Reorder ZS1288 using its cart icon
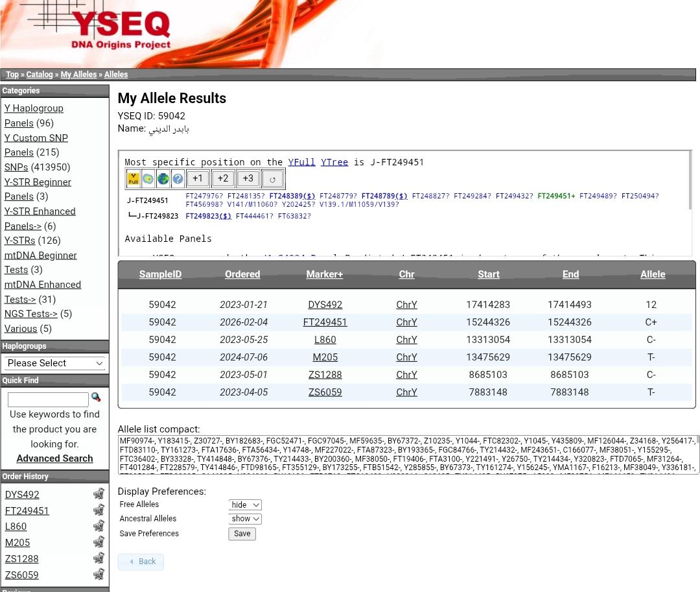The image size is (700, 592). (x=99, y=558)
